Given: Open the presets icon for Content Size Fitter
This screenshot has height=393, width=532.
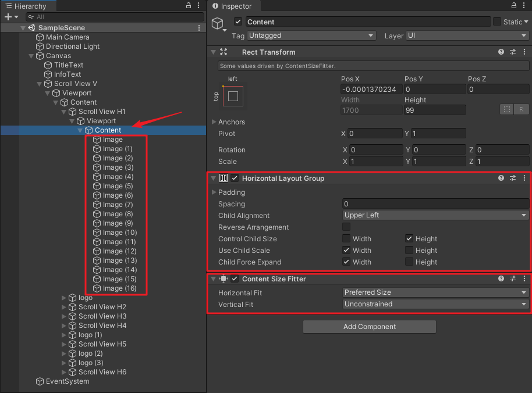Looking at the screenshot, I should 512,279.
